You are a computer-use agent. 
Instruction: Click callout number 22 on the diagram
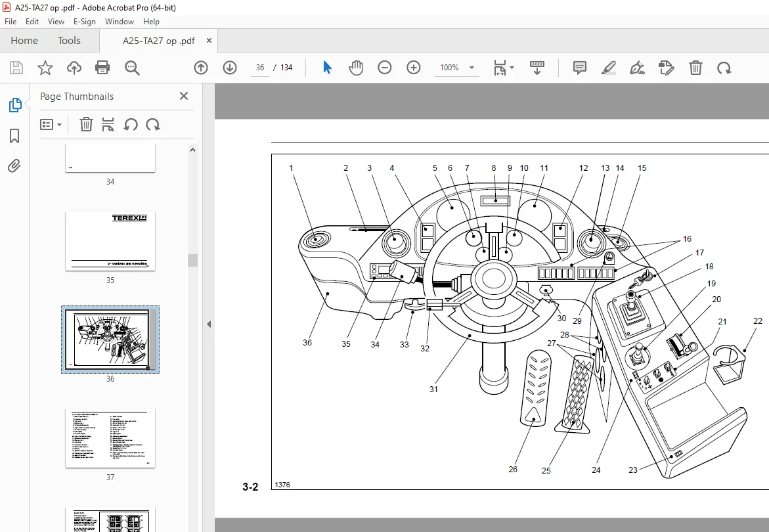point(758,321)
